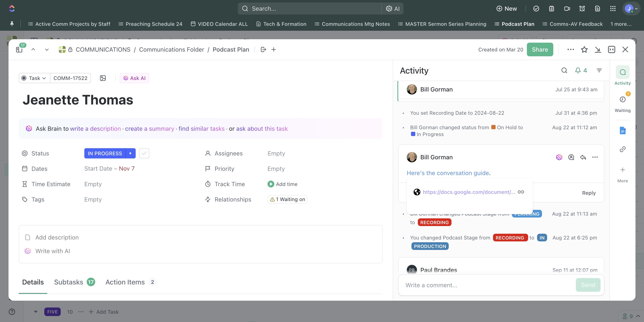Click the write a description link
Viewport: 644px width, 322px height.
pos(95,129)
